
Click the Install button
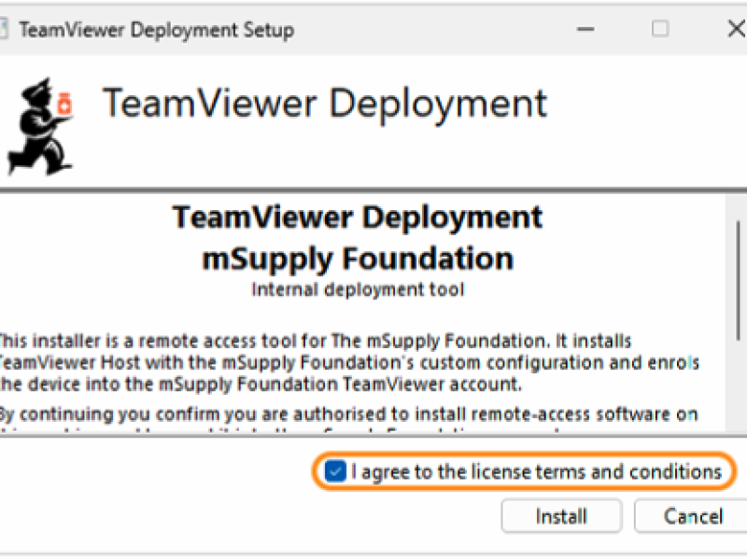562,516
